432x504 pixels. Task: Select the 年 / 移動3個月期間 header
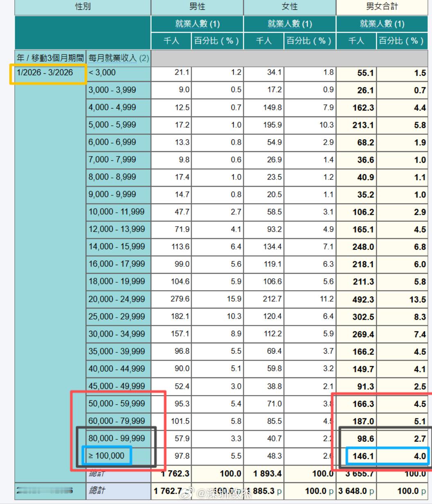[50, 58]
